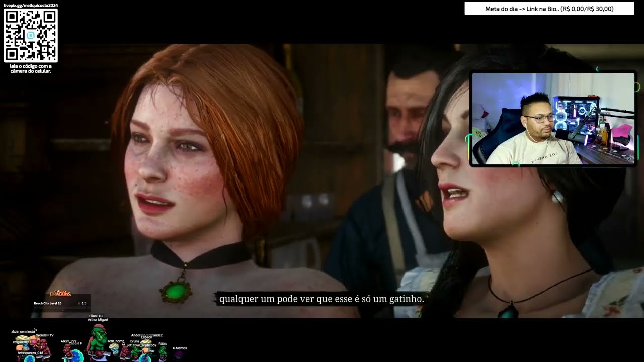Click the large green orc avatar under Arthur Miguel
This screenshot has width=644, height=362.
point(98,342)
